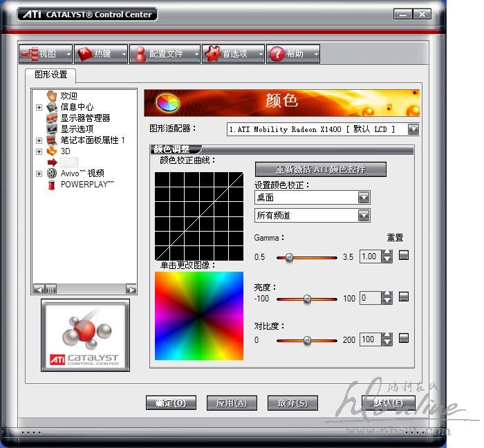The width and height of the screenshot is (484, 448).
Task: Open the 图形适配器 adapter dropdown
Action: coord(413,129)
